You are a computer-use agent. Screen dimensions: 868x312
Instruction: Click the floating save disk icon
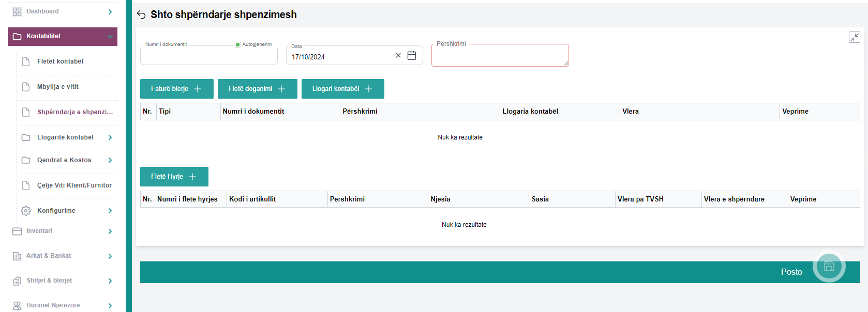point(829,267)
